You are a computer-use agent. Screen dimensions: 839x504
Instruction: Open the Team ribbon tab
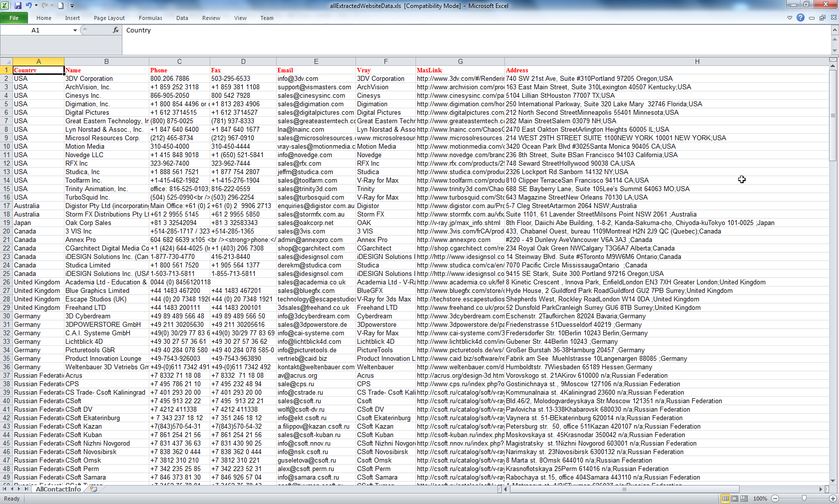[267, 18]
